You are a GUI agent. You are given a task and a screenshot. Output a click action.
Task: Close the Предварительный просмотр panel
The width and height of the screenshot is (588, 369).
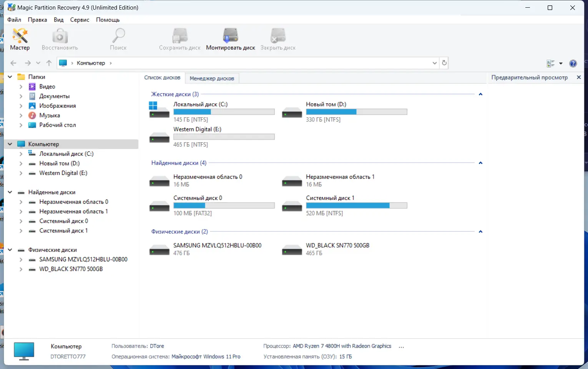click(579, 77)
